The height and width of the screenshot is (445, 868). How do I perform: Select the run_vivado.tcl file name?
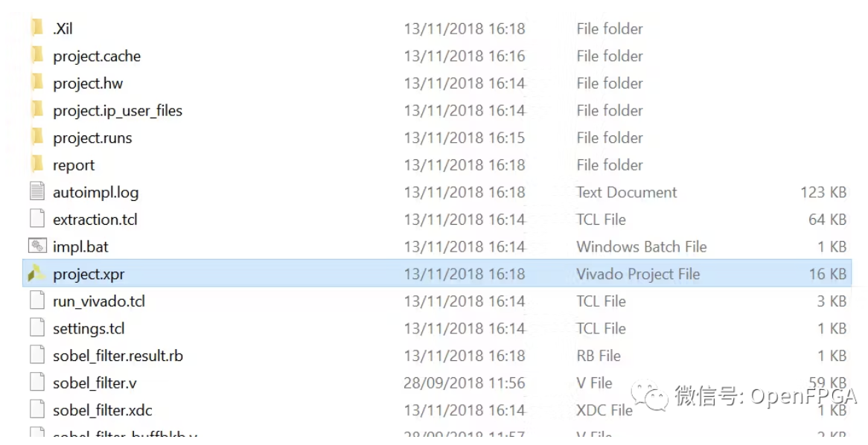coord(99,301)
